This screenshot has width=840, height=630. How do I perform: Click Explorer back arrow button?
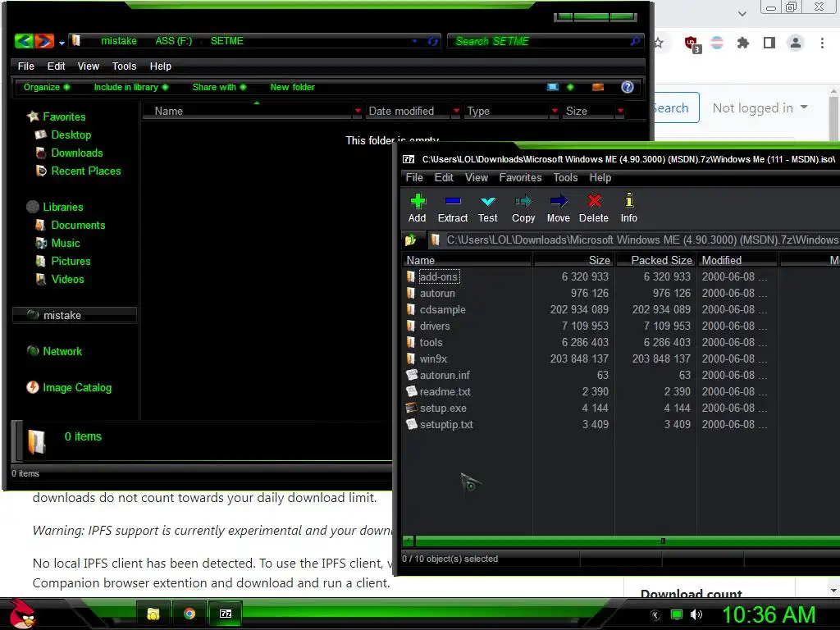(x=24, y=41)
